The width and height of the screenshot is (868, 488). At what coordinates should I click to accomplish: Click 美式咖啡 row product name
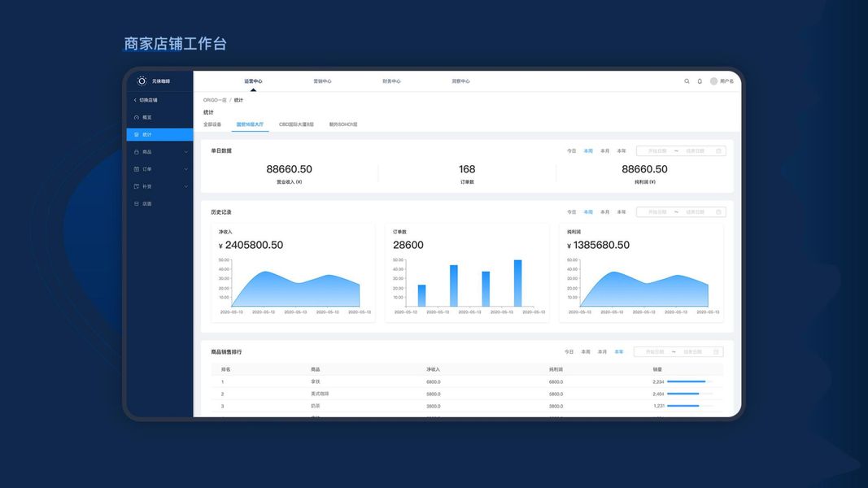click(x=320, y=394)
